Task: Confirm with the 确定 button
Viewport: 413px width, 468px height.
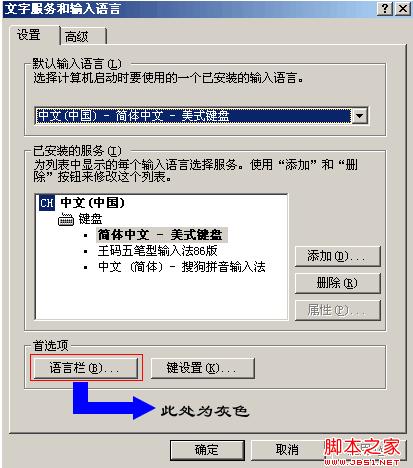Action: (207, 450)
